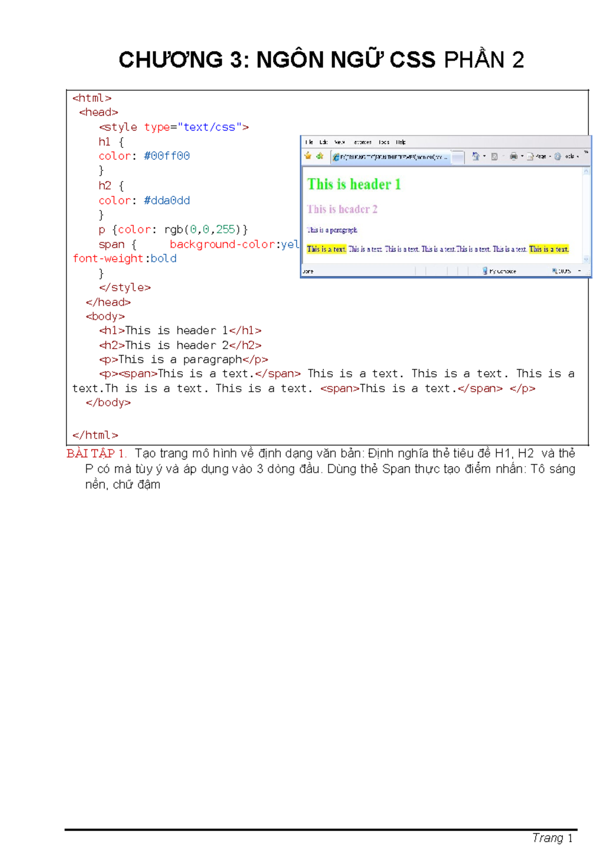Open the Help menu in the browser
The image size is (614, 868).
pyautogui.click(x=401, y=142)
